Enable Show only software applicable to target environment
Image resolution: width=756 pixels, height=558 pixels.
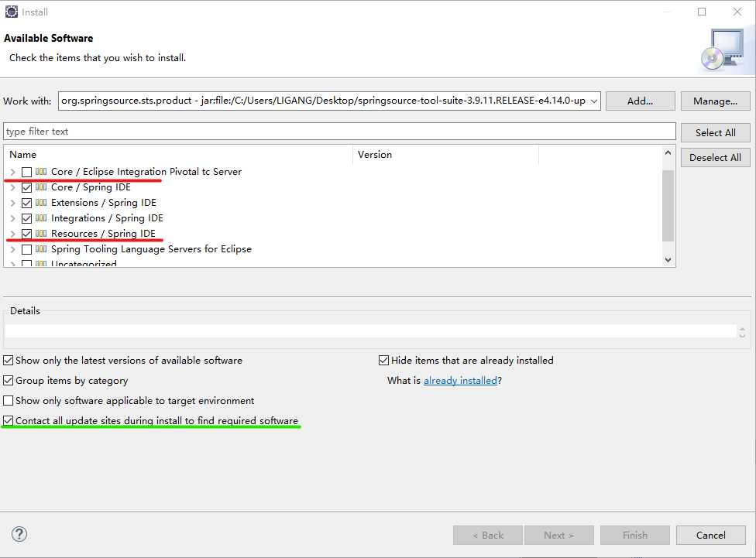coord(9,401)
